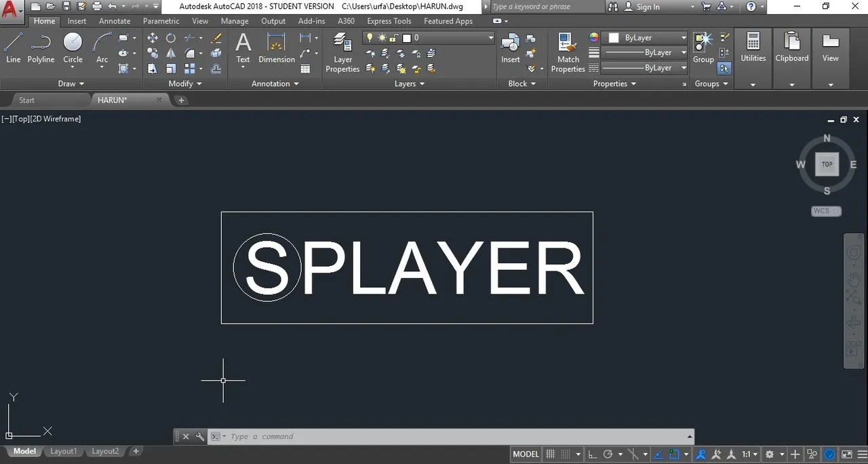Image resolution: width=868 pixels, height=464 pixels.
Task: Click the Plot printer icon
Action: point(96,6)
